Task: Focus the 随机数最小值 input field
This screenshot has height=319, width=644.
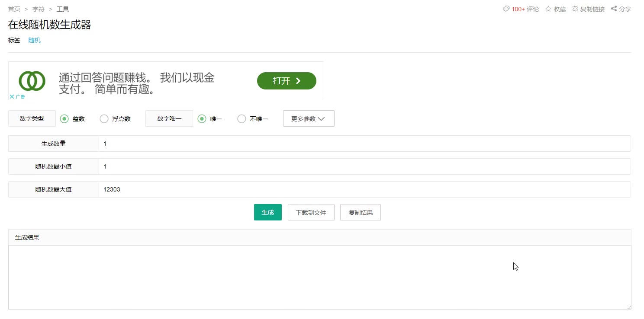Action: 364,166
